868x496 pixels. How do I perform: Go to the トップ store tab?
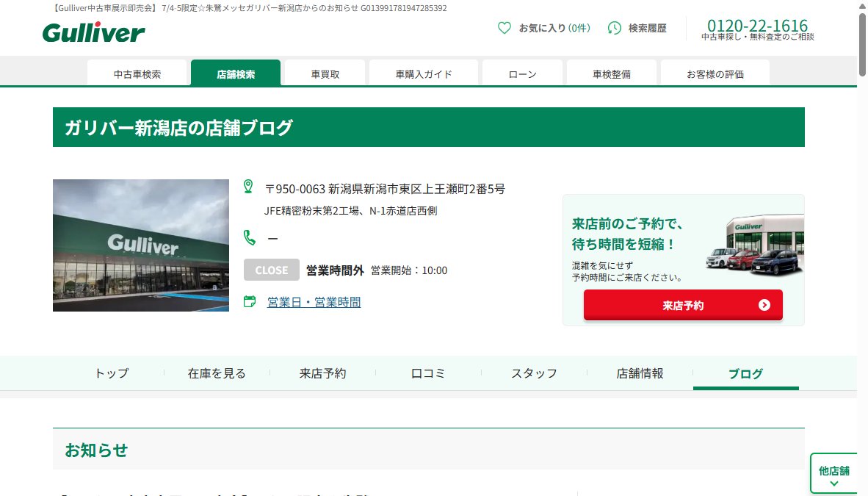112,373
